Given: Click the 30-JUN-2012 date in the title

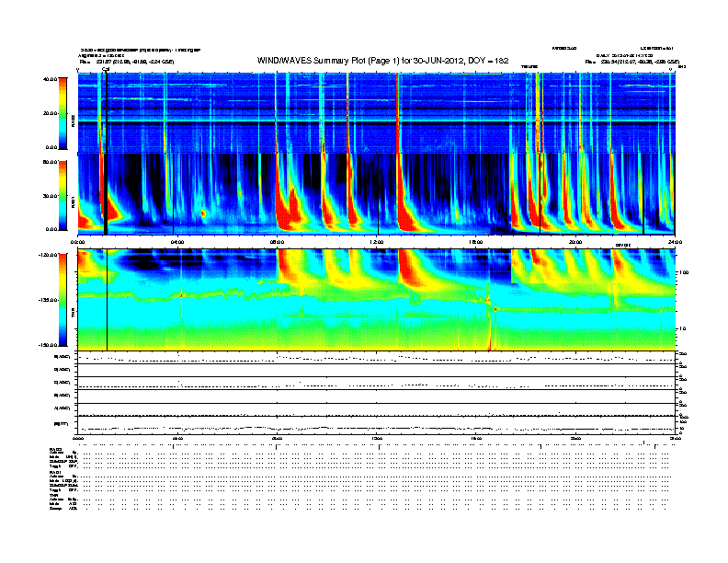Looking at the screenshot, I should pos(438,61).
